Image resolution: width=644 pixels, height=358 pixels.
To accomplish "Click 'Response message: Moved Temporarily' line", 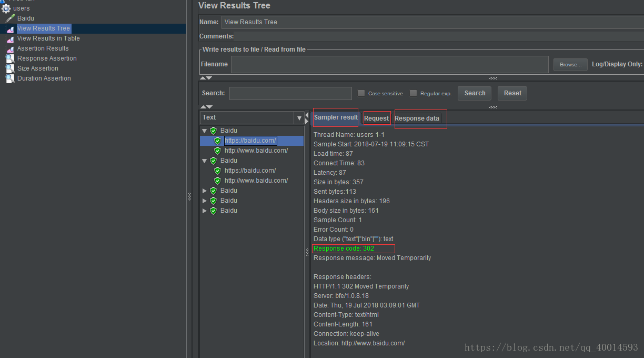I will click(372, 258).
